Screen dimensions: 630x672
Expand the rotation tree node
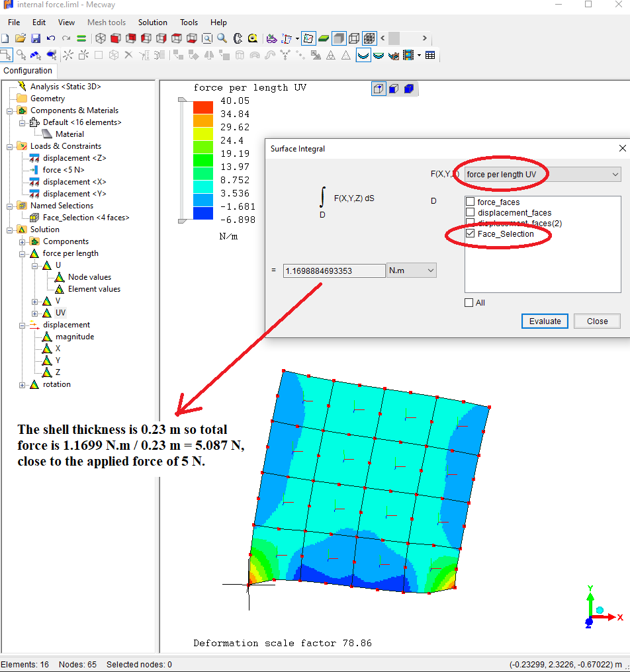(22, 386)
